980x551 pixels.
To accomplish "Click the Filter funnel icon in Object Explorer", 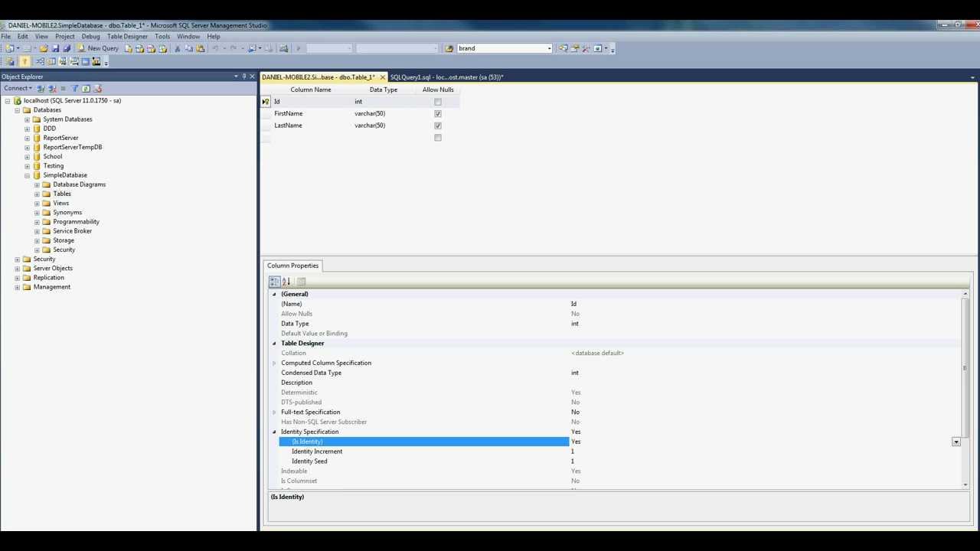I will 75,88.
